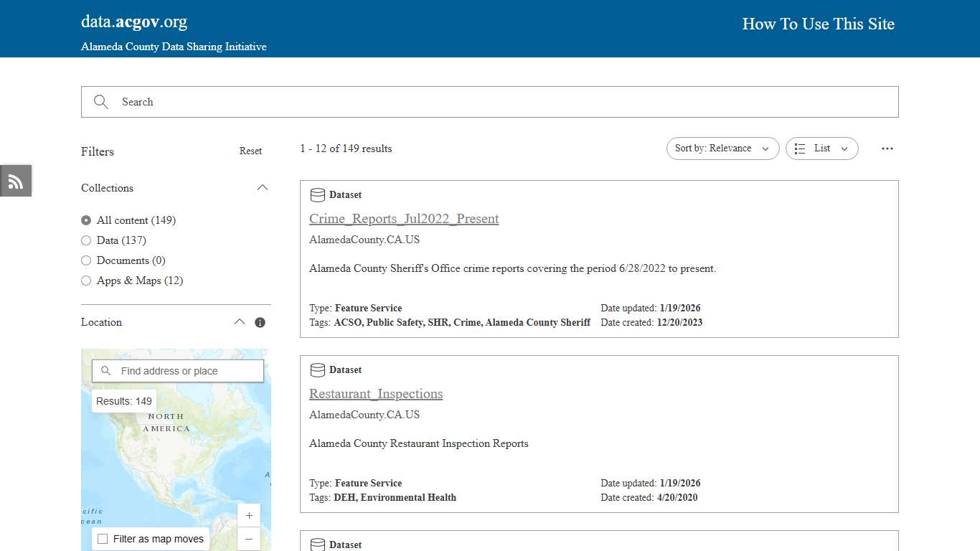Image resolution: width=980 pixels, height=551 pixels.
Task: Open the How To Use This Site page
Action: 818,24
